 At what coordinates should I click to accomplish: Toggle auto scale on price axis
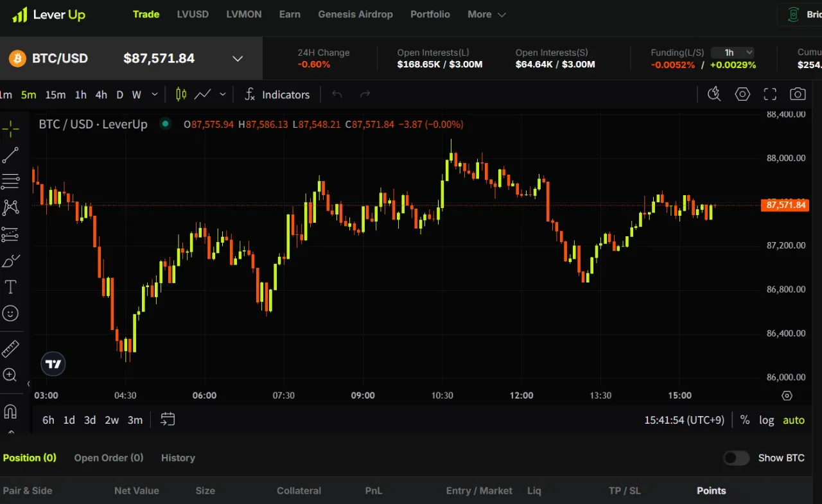click(793, 420)
